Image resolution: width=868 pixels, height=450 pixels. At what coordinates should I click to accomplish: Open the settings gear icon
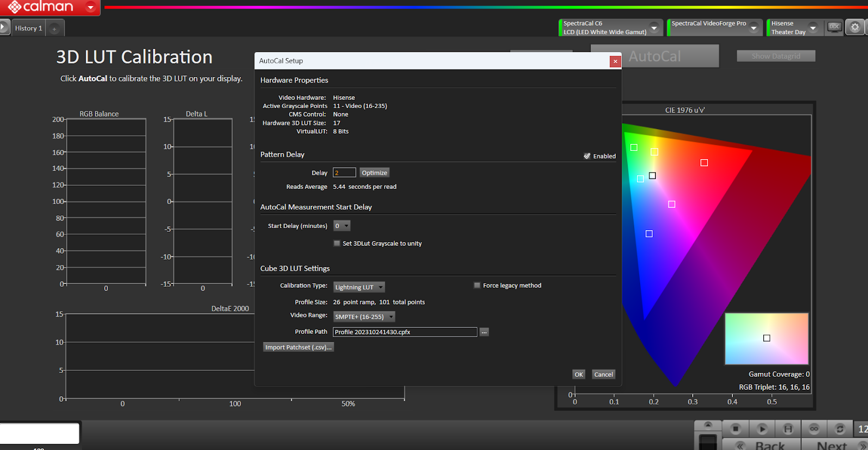(855, 27)
